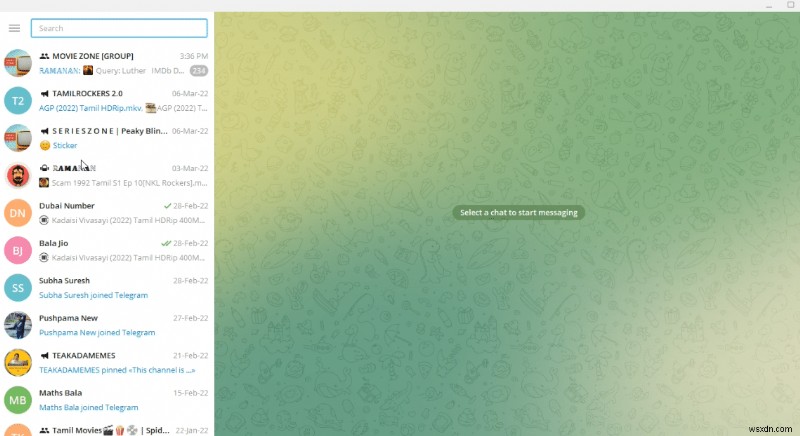Click 'Select a chat to start messaging' label
This screenshot has height=436, width=800.
coord(518,213)
